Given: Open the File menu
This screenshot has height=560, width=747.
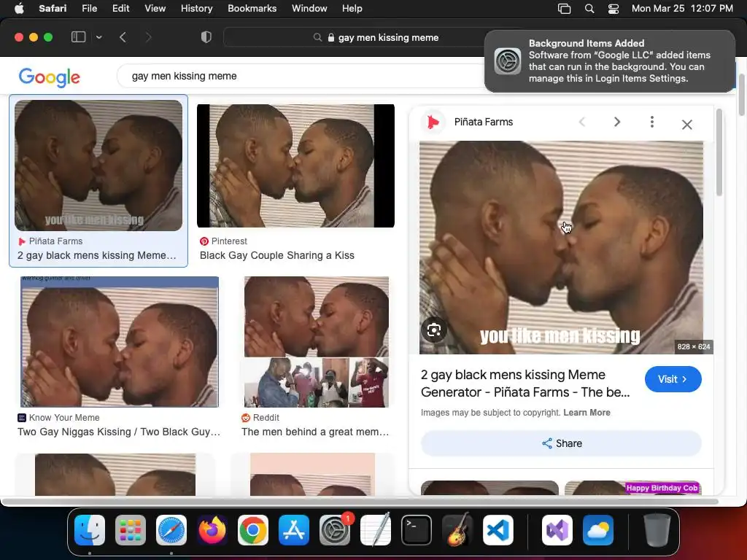Looking at the screenshot, I should pos(89,9).
